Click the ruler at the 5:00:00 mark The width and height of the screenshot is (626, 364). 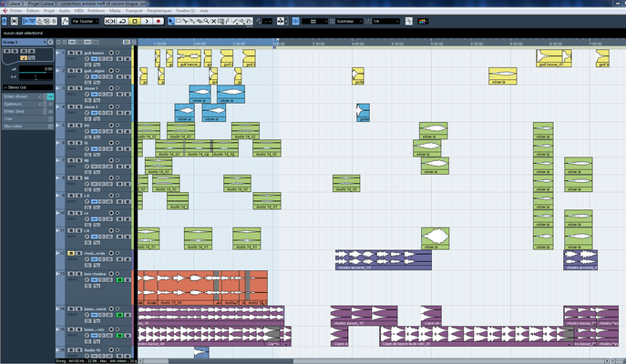(436, 44)
